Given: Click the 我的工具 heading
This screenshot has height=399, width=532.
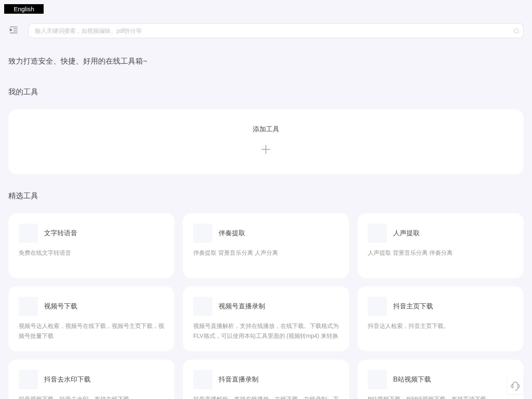Looking at the screenshot, I should click(x=23, y=92).
